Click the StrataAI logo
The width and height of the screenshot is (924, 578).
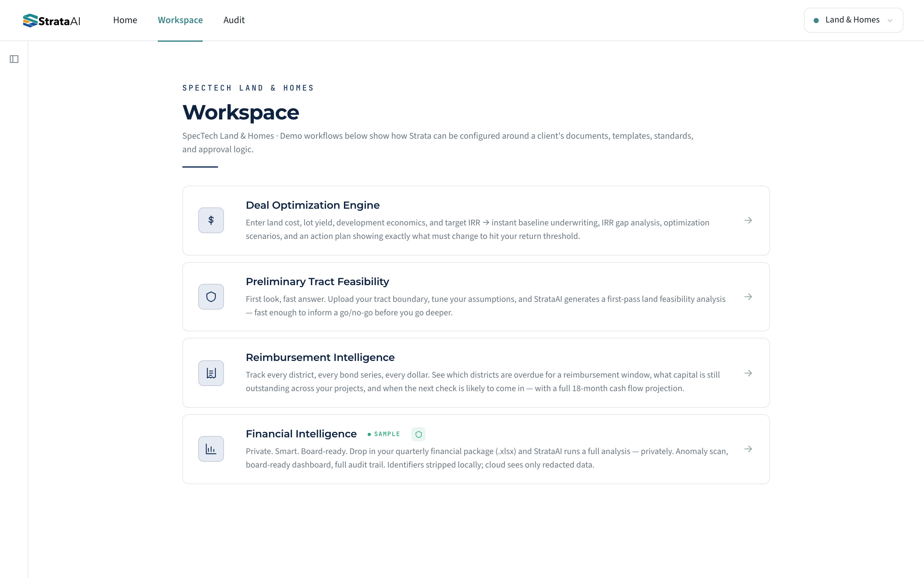point(52,21)
